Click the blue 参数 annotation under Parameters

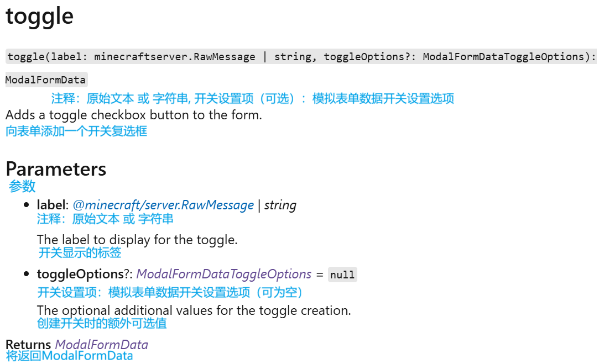click(22, 186)
